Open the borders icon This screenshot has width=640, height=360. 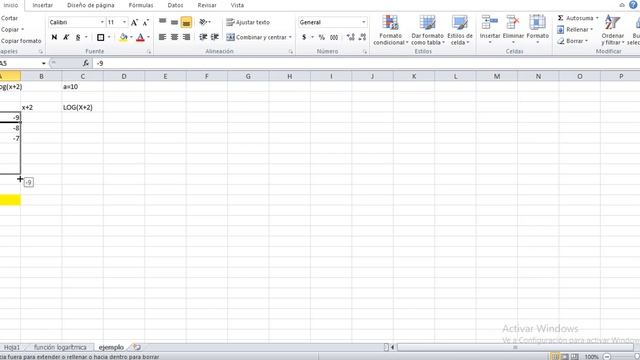click(100, 37)
